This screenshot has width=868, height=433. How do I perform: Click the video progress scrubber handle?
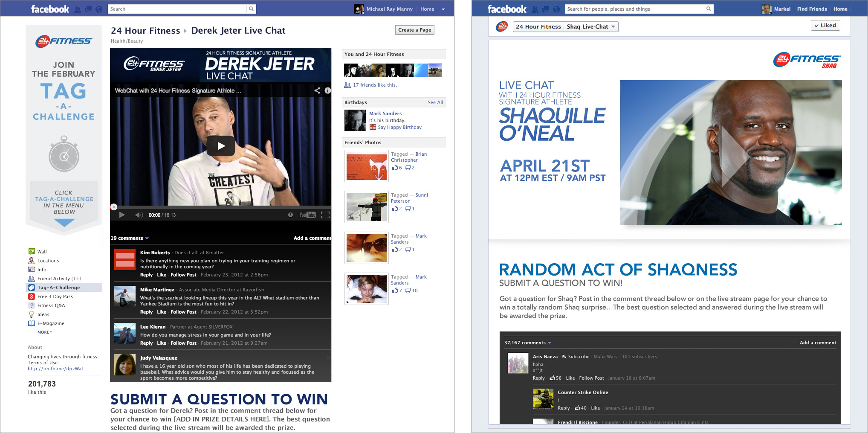click(x=114, y=207)
